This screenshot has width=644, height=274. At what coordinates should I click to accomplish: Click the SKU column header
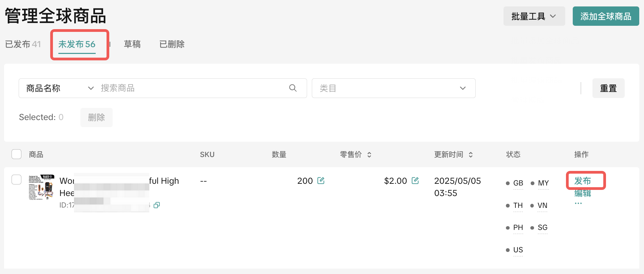pyautogui.click(x=207, y=155)
